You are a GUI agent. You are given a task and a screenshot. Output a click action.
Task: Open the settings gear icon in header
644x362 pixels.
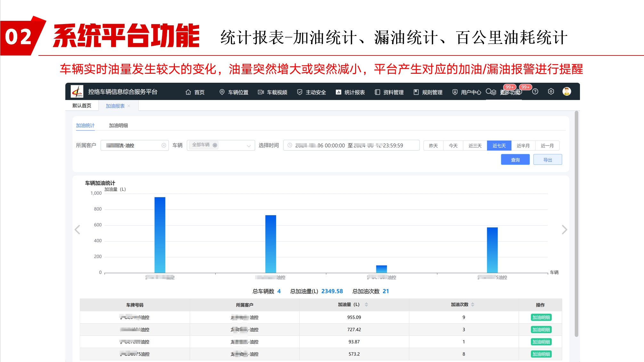coord(551,92)
